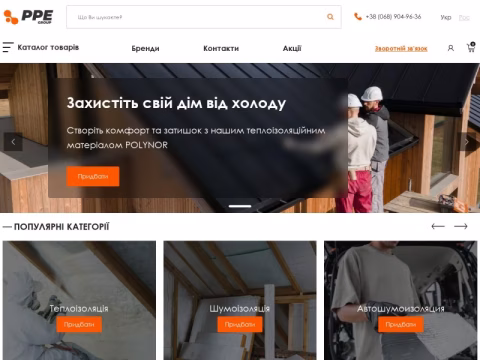
Task: Click Придбати under Теплоізоляція
Action: 79,324
